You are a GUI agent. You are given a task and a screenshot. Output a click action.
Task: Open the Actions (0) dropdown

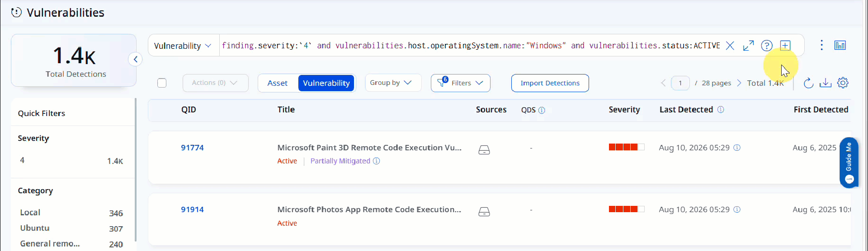pos(215,83)
